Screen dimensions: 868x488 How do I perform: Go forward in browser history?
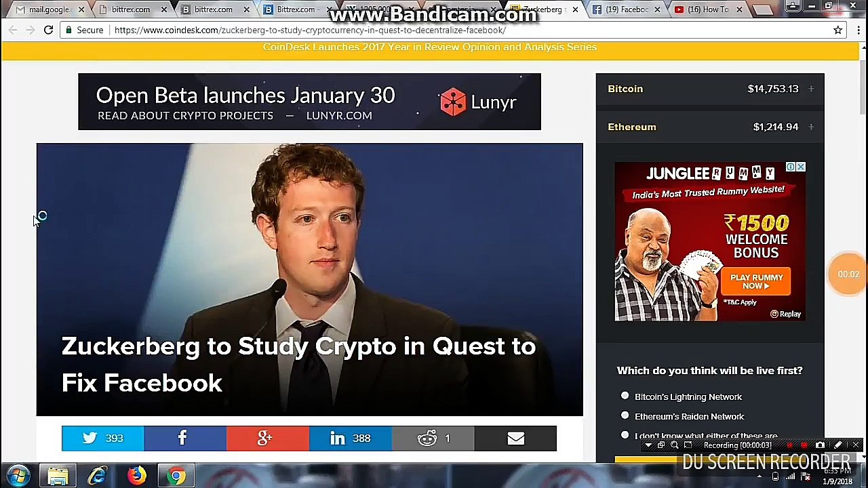(x=31, y=30)
